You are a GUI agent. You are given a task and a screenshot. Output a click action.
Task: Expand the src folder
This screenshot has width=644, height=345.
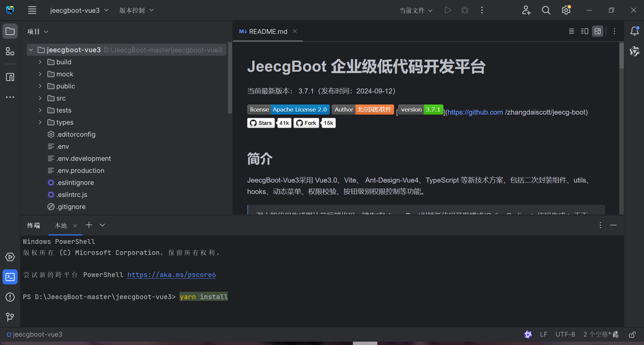pos(40,98)
